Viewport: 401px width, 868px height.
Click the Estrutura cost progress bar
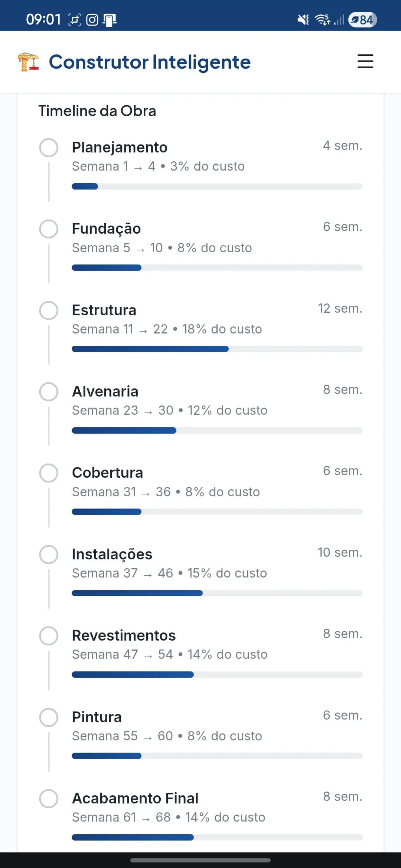[x=217, y=349]
